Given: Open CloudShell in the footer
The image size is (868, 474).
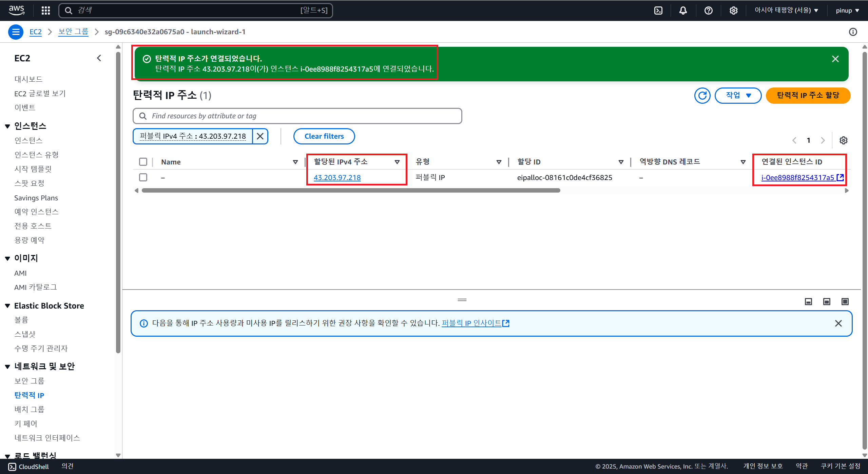Looking at the screenshot, I should [28, 467].
